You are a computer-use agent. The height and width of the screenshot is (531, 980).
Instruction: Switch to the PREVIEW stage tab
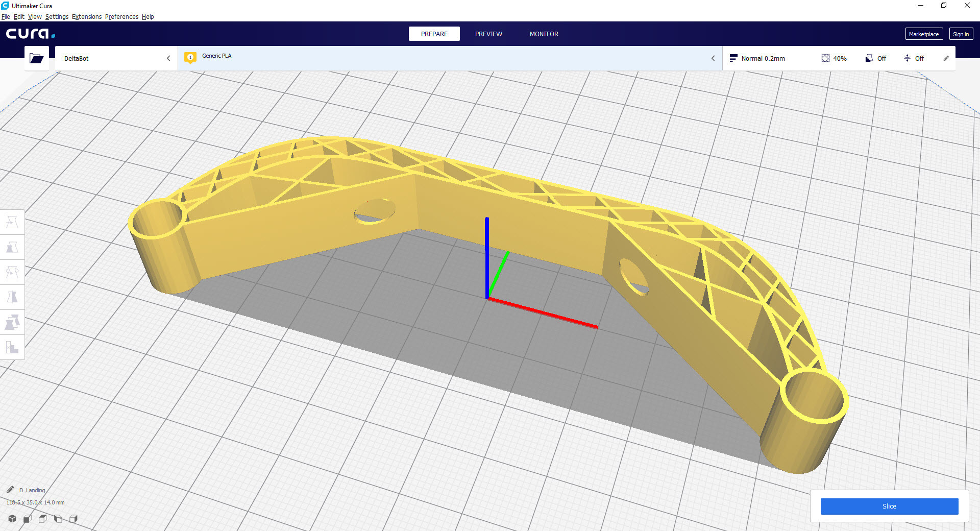(488, 34)
